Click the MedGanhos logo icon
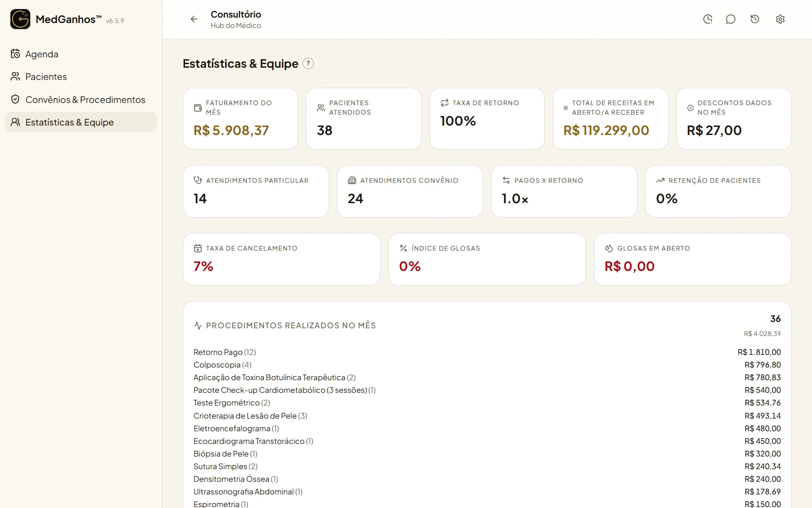Screen dimensions: 812x508 point(20,19)
